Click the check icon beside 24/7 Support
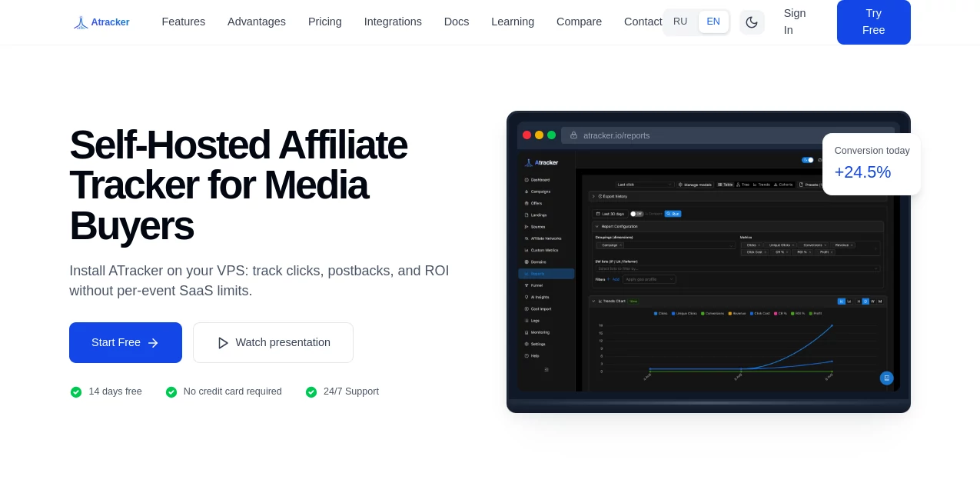 (x=311, y=392)
